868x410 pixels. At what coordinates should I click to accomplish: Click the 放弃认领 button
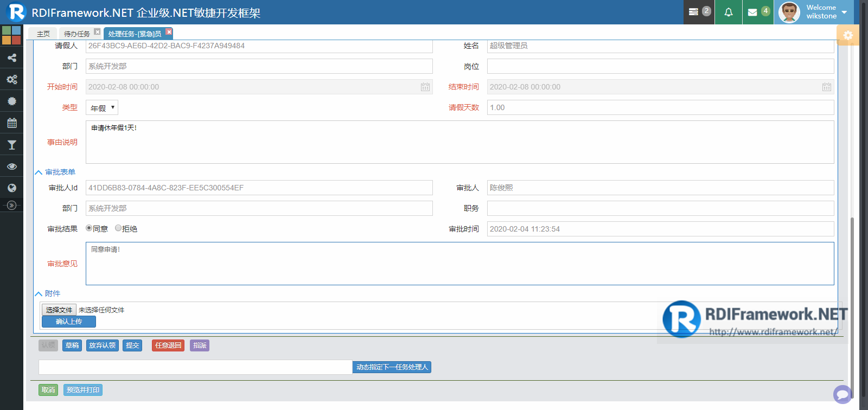point(103,345)
